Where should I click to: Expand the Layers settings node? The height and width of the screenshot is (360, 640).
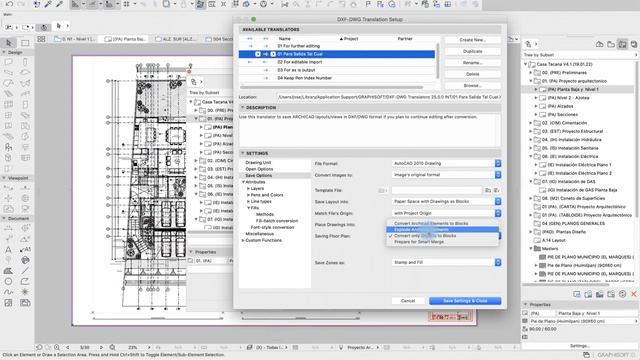pos(248,189)
